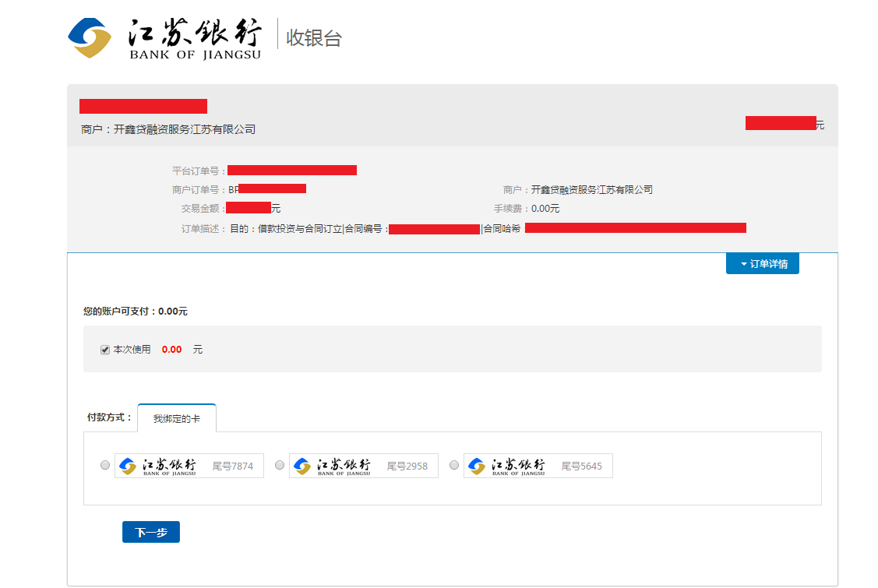Image resolution: width=878 pixels, height=588 pixels.
Task: Select the radio button for card 尾号7874
Action: 105,465
